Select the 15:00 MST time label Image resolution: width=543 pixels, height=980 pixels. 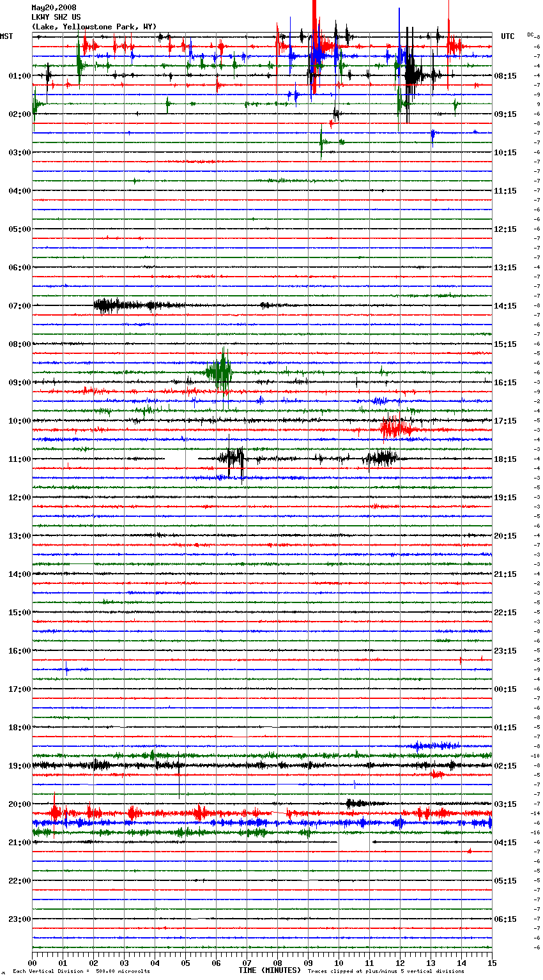click(x=20, y=613)
